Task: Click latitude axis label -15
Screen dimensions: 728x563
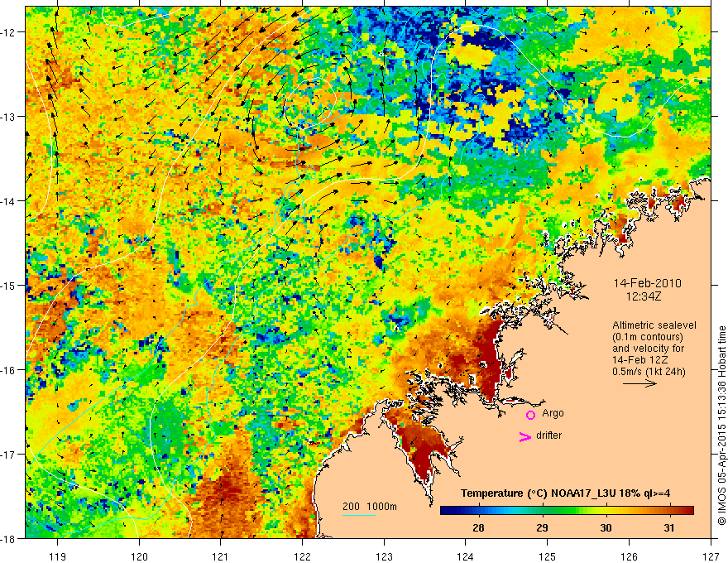Action: [8, 285]
